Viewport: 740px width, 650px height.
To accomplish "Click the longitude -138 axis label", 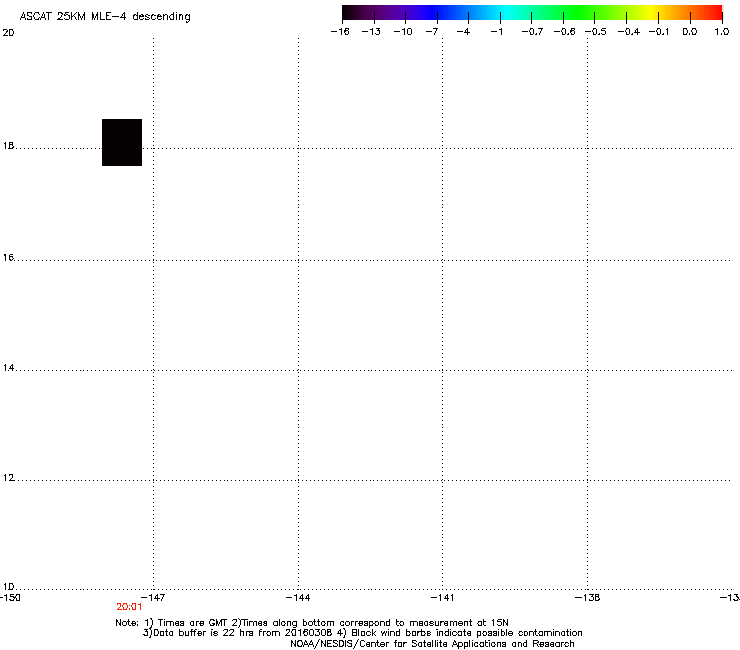I will coord(588,598).
